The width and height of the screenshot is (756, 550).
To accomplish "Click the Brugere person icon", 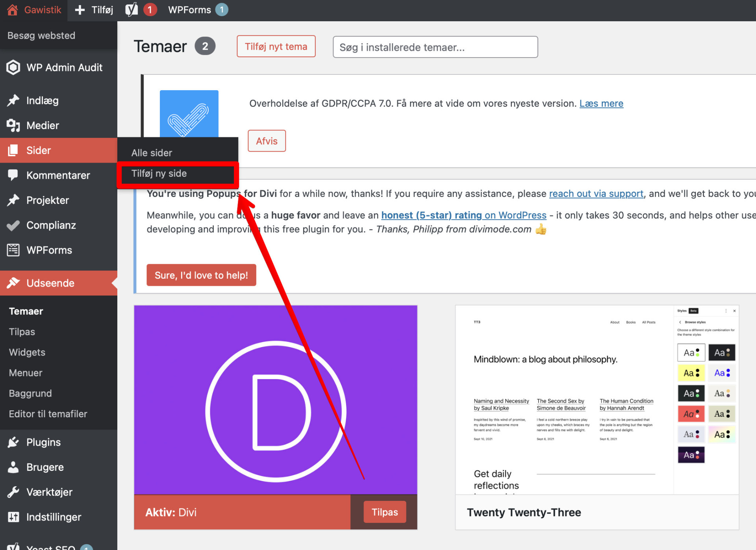I will 13,467.
